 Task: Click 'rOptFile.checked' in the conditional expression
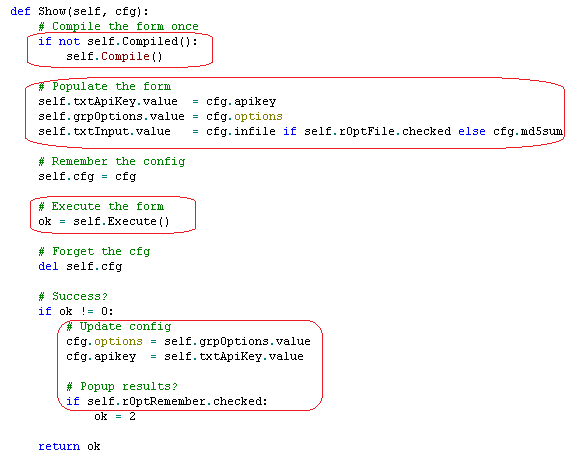tap(395, 131)
